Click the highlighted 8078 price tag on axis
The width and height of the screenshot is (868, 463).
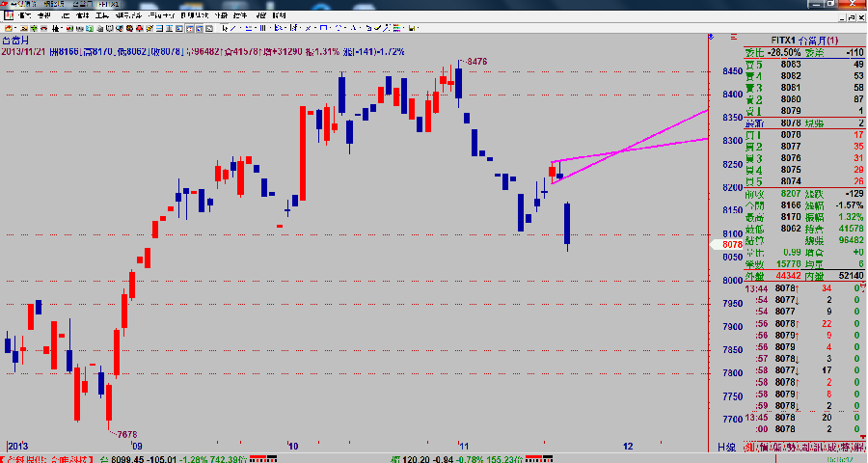[729, 245]
